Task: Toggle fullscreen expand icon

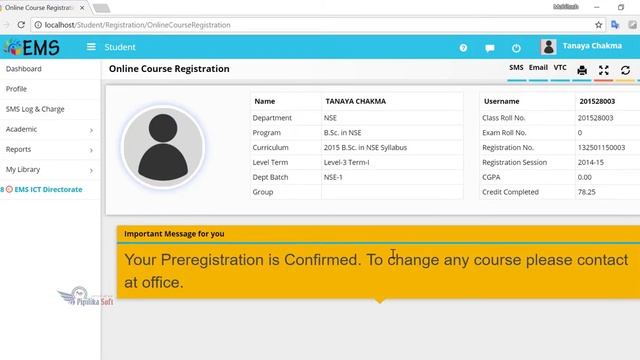Action: click(604, 70)
